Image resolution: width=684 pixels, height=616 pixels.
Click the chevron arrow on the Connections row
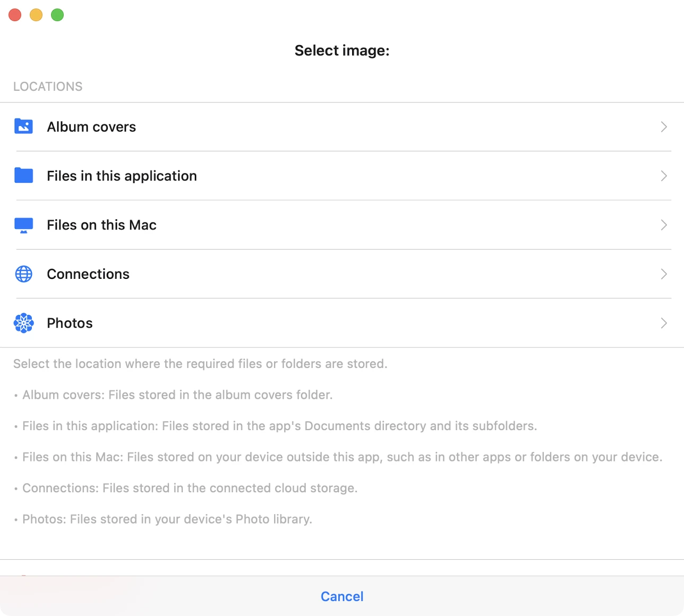(x=664, y=274)
